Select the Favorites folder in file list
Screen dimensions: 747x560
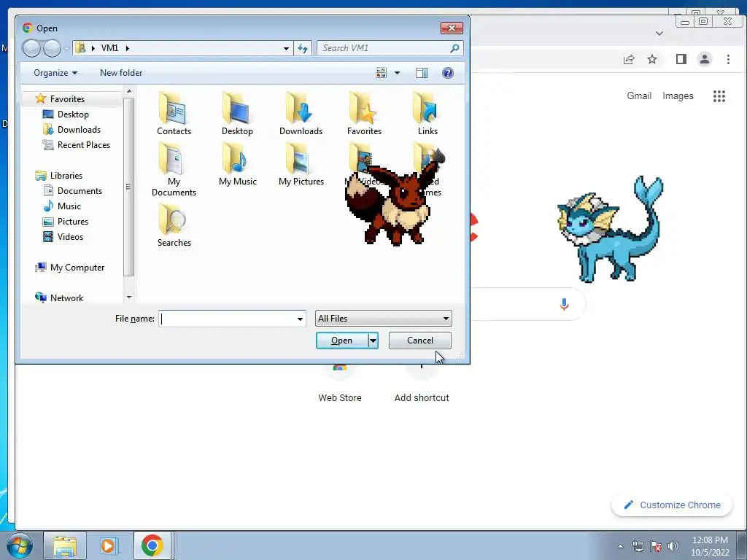[x=364, y=114]
